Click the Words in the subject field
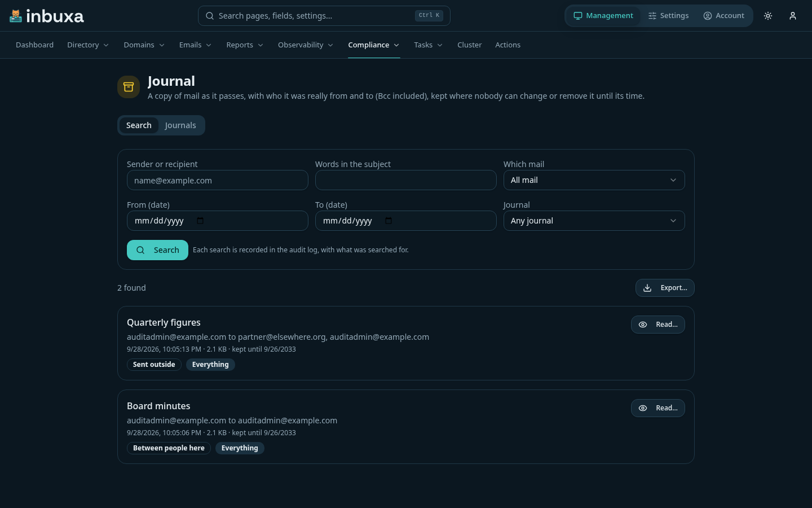812x508 pixels. tap(405, 180)
